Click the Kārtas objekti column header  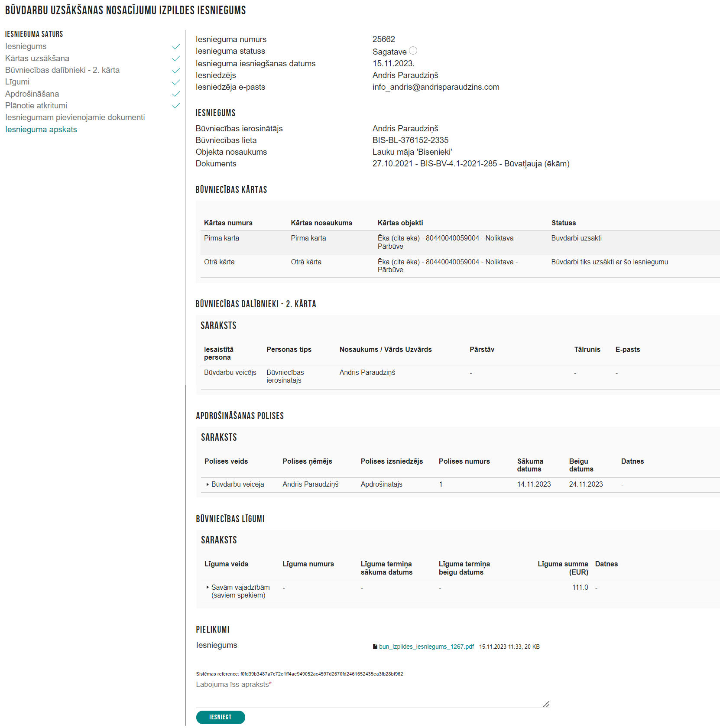pos(400,223)
